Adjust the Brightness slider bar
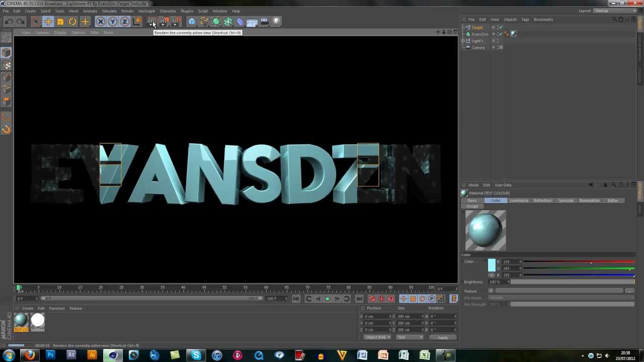 tap(573, 282)
